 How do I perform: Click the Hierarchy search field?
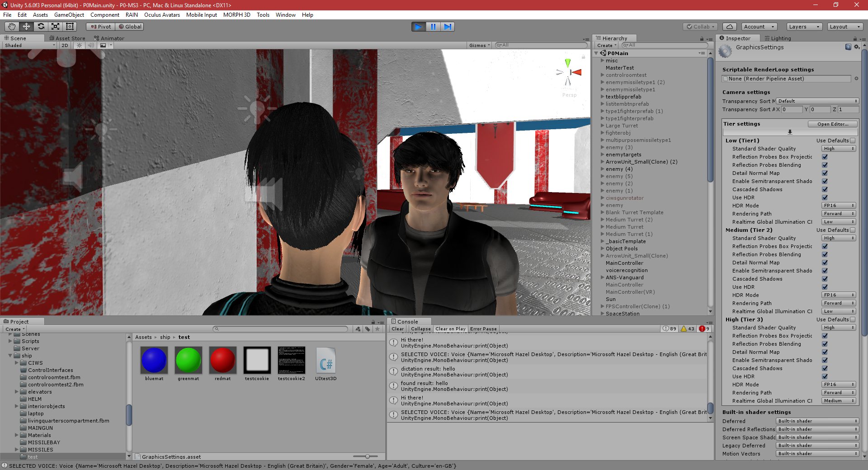pos(665,45)
